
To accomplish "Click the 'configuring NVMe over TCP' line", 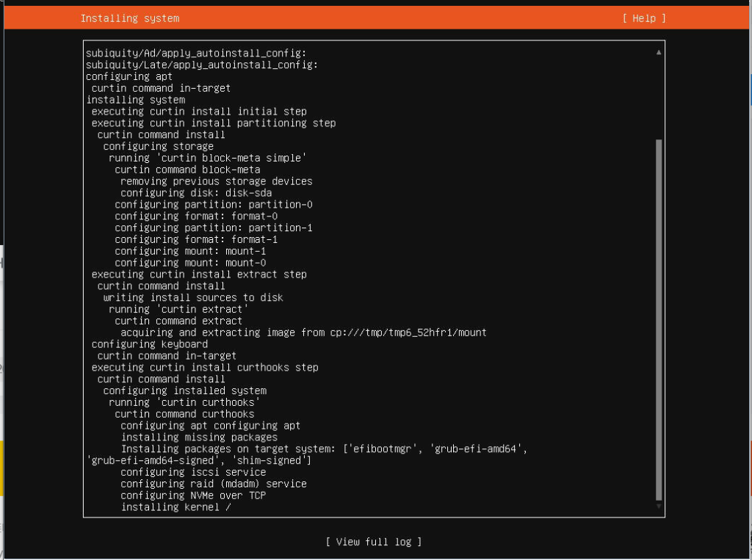I will 193,495.
